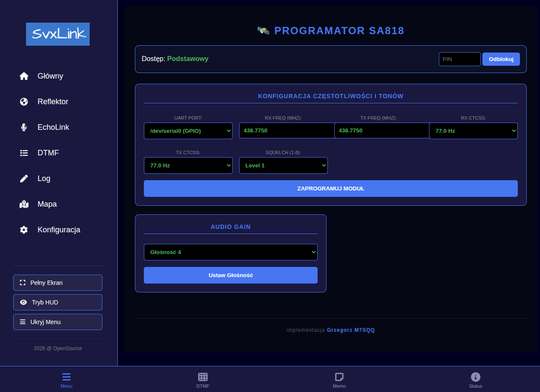
Task: Open the Squelch level dropdown
Action: coord(283,166)
